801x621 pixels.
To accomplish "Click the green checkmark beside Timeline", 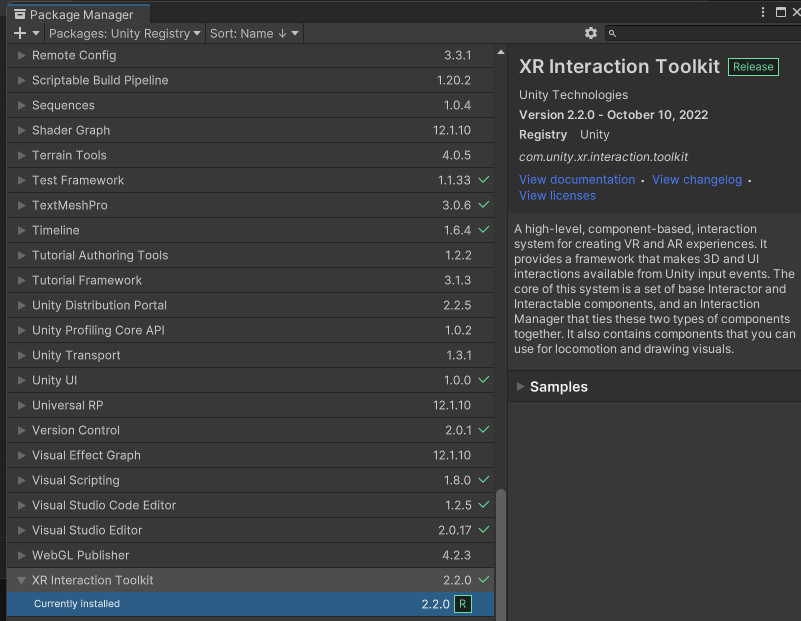I will (x=485, y=230).
